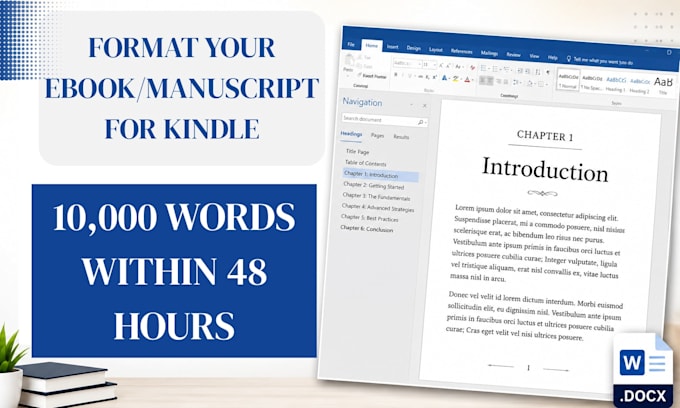
Task: Apply the Heading 1 style
Action: click(616, 85)
